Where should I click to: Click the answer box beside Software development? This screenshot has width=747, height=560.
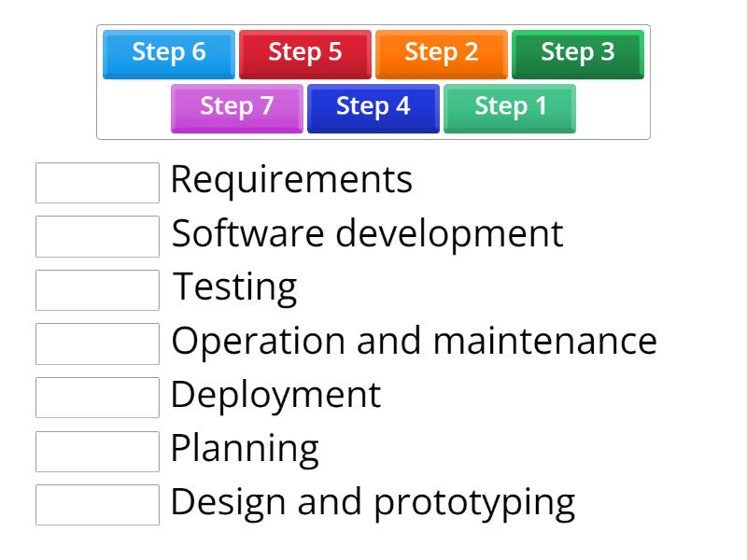point(97,237)
